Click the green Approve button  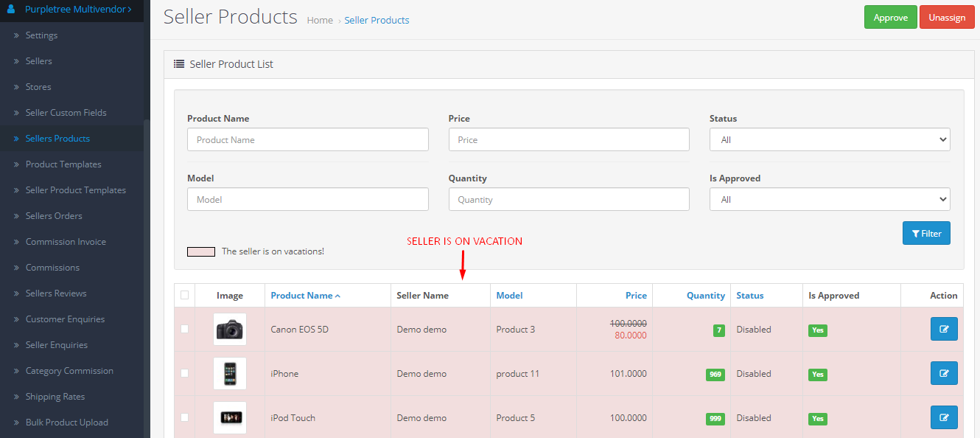point(890,18)
